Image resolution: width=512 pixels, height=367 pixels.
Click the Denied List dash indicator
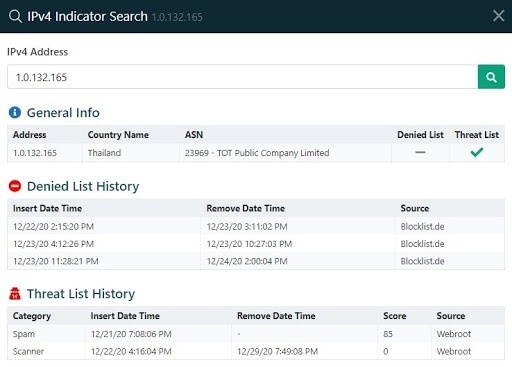click(x=420, y=152)
